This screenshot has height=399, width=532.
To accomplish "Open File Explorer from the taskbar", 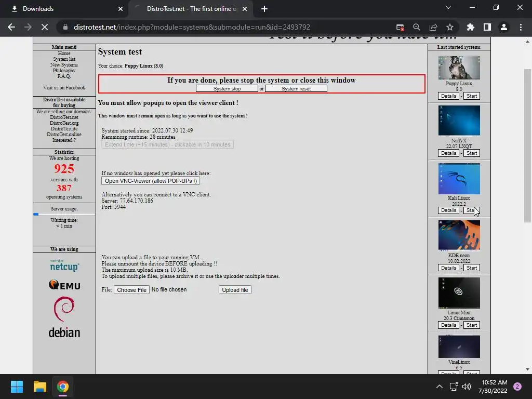I will (39, 387).
